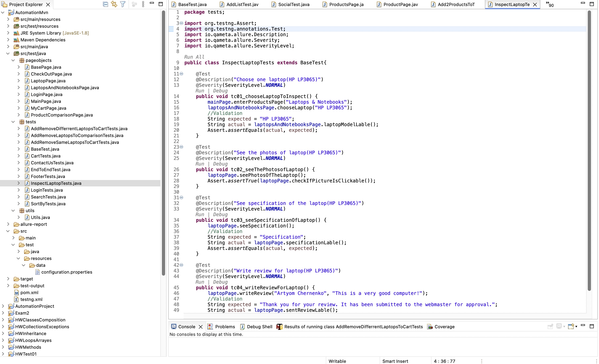Select pom.xml file in explorer
The height and width of the screenshot is (364, 599).
(x=29, y=292)
